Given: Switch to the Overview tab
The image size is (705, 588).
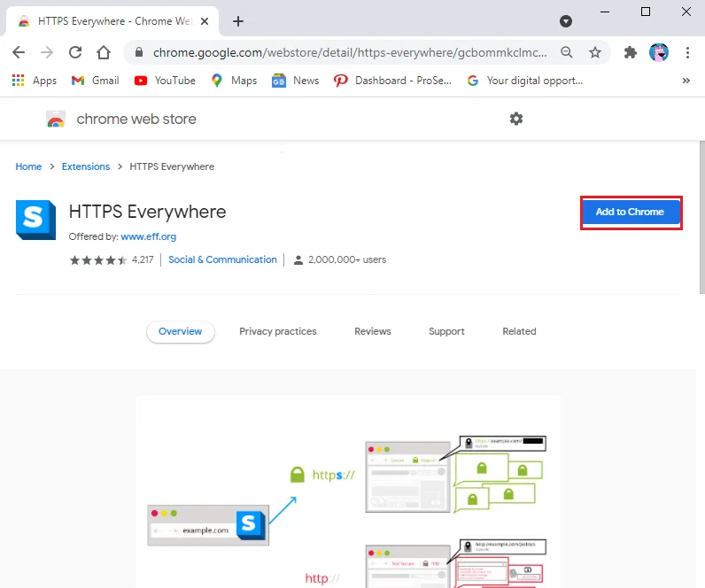Looking at the screenshot, I should pos(181,331).
